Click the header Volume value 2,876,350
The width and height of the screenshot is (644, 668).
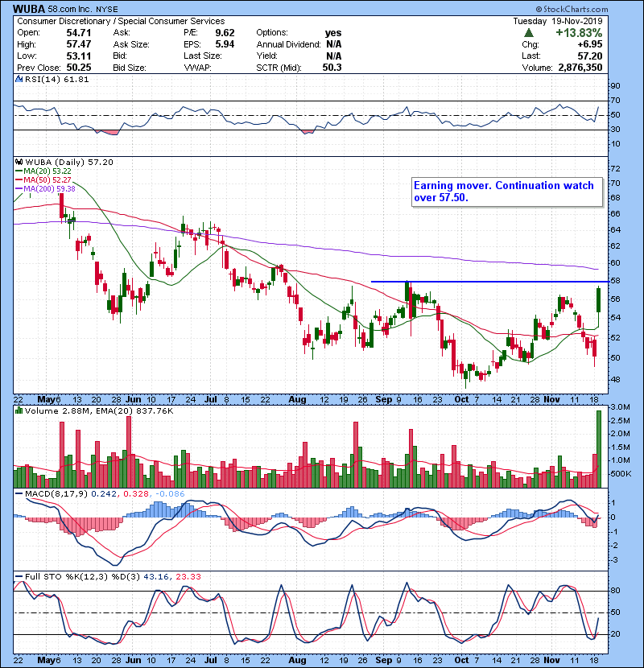pyautogui.click(x=580, y=68)
